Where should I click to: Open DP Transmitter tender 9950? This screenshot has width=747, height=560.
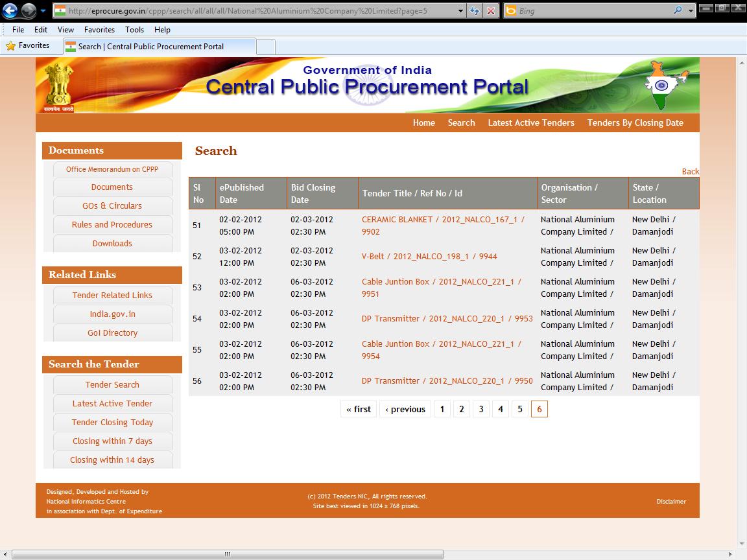coord(447,380)
